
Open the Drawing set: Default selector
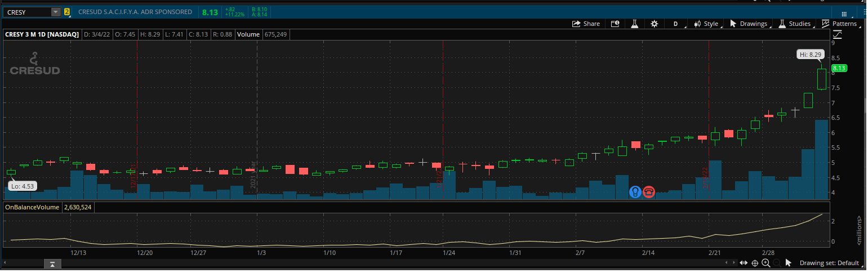pos(829,263)
